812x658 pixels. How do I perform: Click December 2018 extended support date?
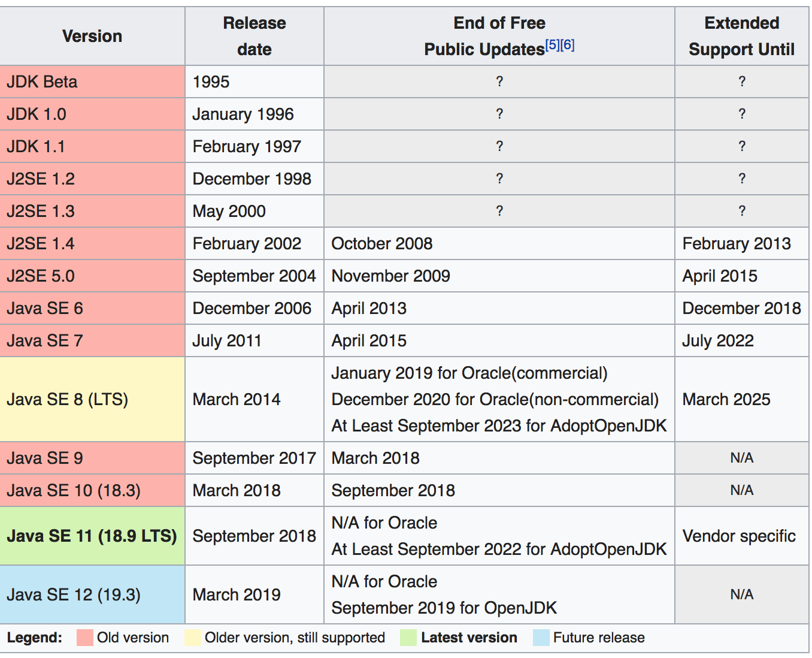tap(741, 308)
